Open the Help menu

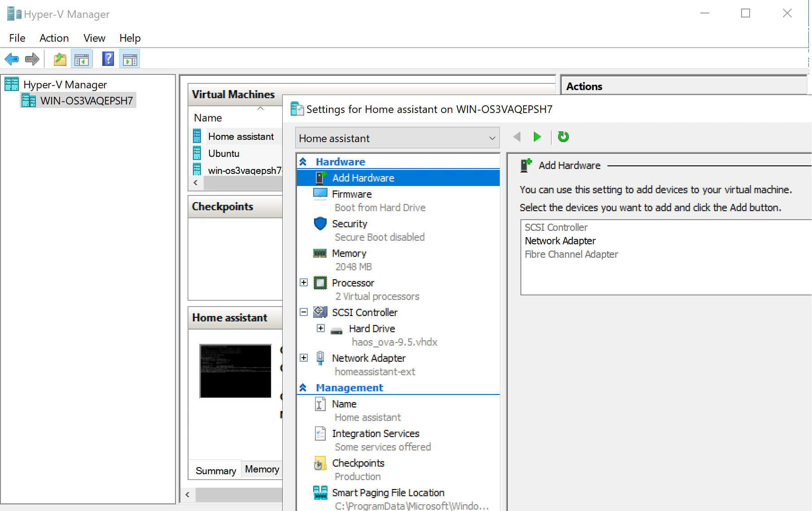pyautogui.click(x=130, y=38)
